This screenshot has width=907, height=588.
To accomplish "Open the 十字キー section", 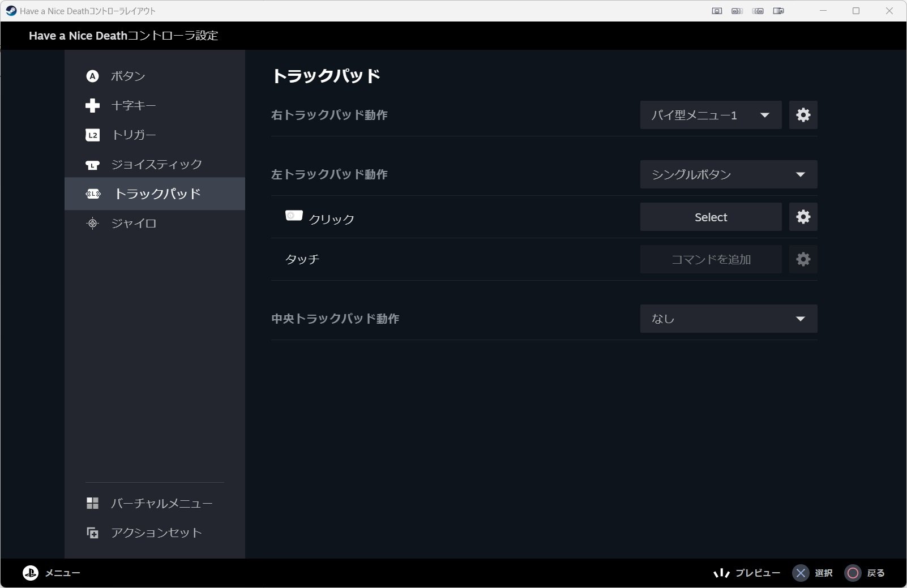I will tap(155, 105).
